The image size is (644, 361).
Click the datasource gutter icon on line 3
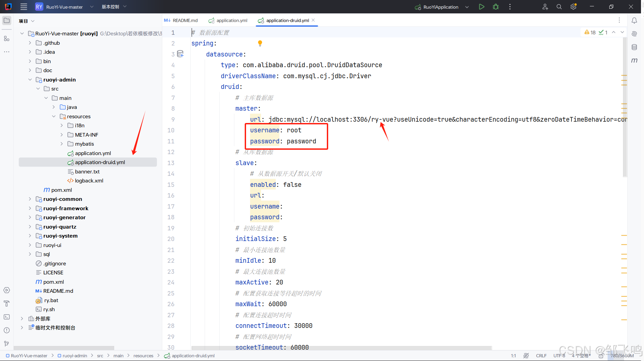coord(180,54)
